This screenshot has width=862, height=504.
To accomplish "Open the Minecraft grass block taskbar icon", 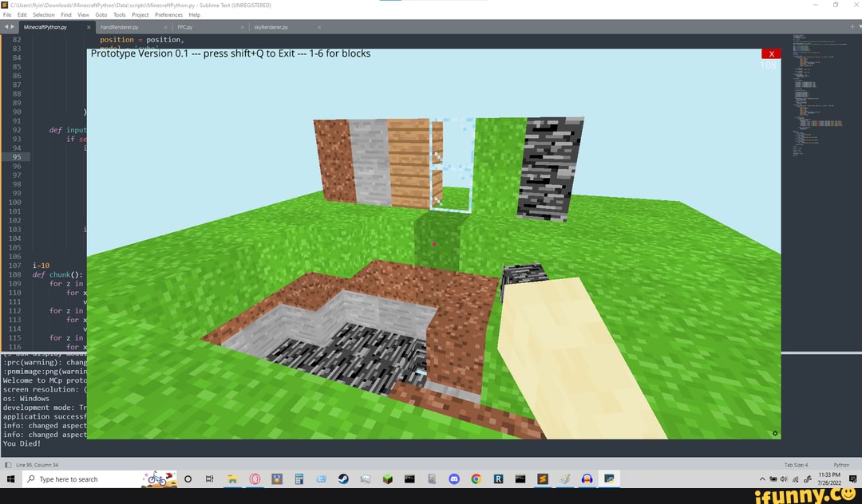I will pyautogui.click(x=388, y=479).
